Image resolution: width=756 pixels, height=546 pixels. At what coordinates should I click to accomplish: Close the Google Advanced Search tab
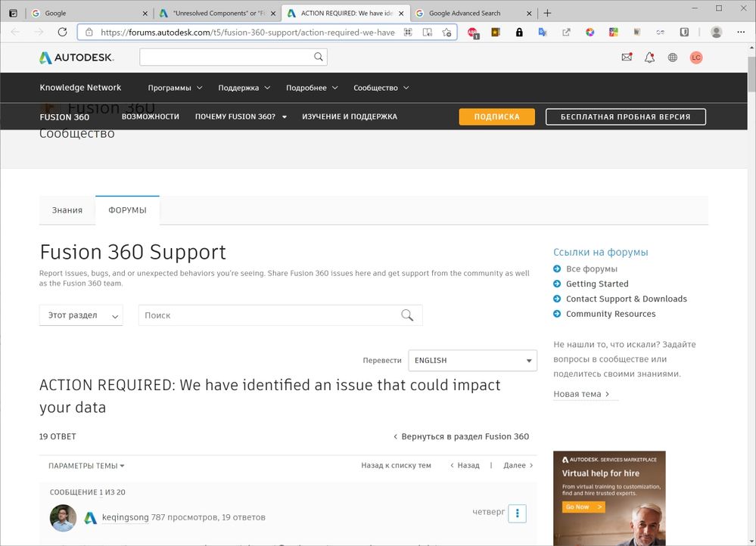click(x=529, y=14)
